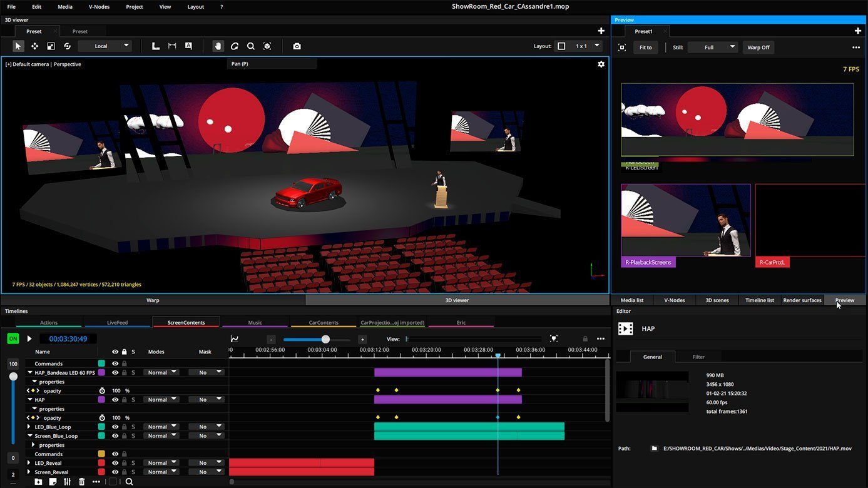Click the Fit to button in Preview
Image resolution: width=868 pixels, height=488 pixels.
[x=645, y=47]
